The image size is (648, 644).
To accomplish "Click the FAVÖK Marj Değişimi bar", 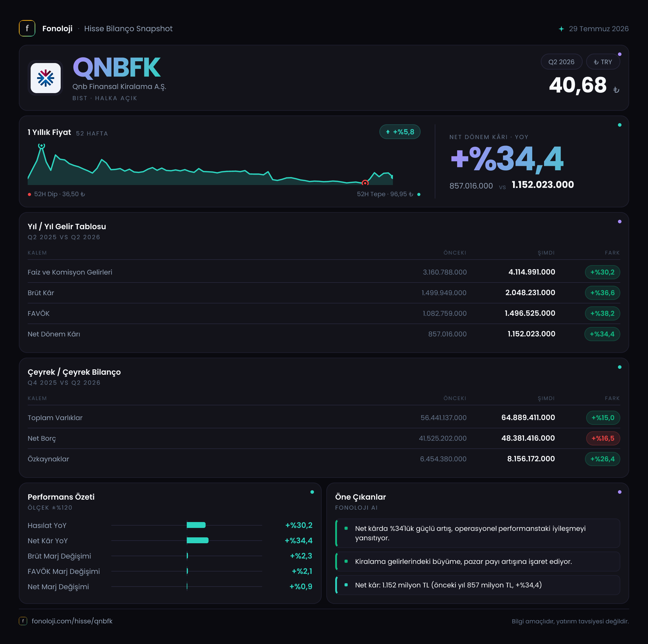I will [187, 571].
